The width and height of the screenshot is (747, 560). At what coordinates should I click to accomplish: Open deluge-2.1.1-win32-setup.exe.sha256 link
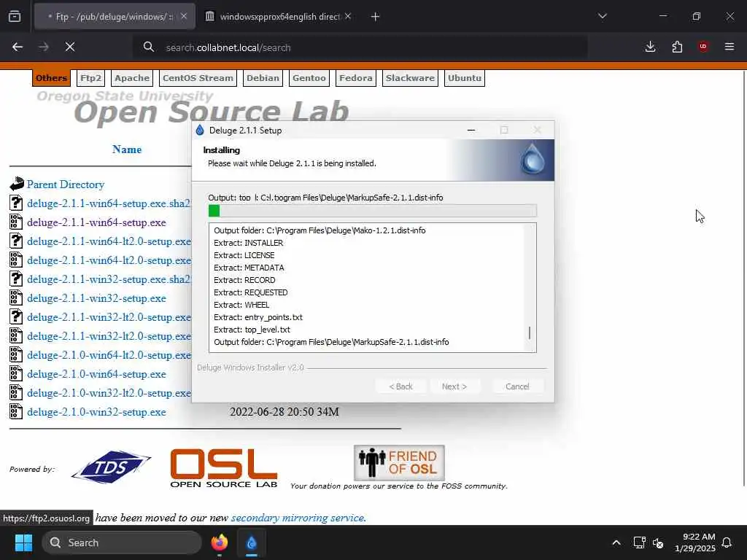[x=109, y=279]
